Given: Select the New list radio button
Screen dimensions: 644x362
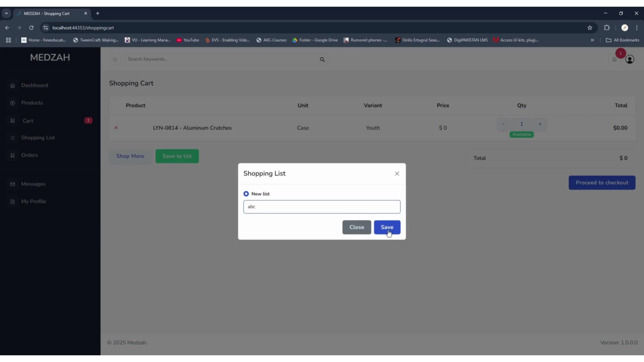Looking at the screenshot, I should 246,194.
